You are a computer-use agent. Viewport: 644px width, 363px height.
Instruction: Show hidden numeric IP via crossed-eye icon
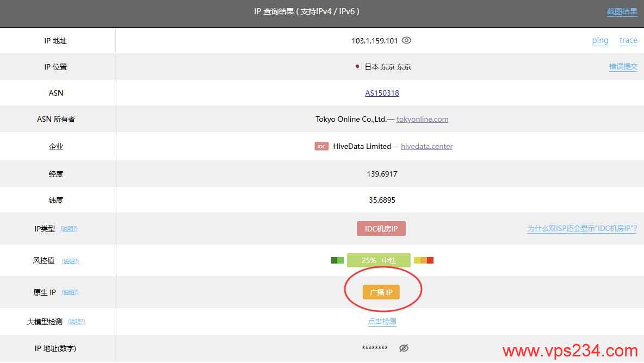pos(404,348)
